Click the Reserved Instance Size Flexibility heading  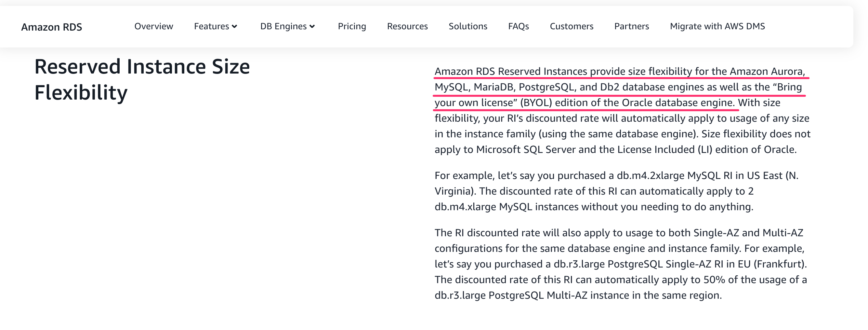(x=142, y=79)
